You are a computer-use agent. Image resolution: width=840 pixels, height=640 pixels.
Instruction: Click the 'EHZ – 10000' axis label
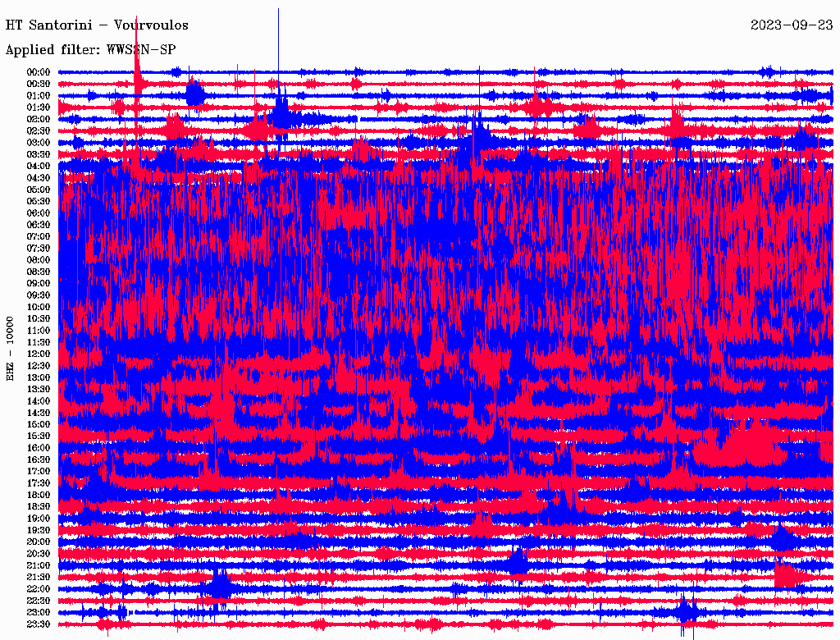click(x=10, y=349)
